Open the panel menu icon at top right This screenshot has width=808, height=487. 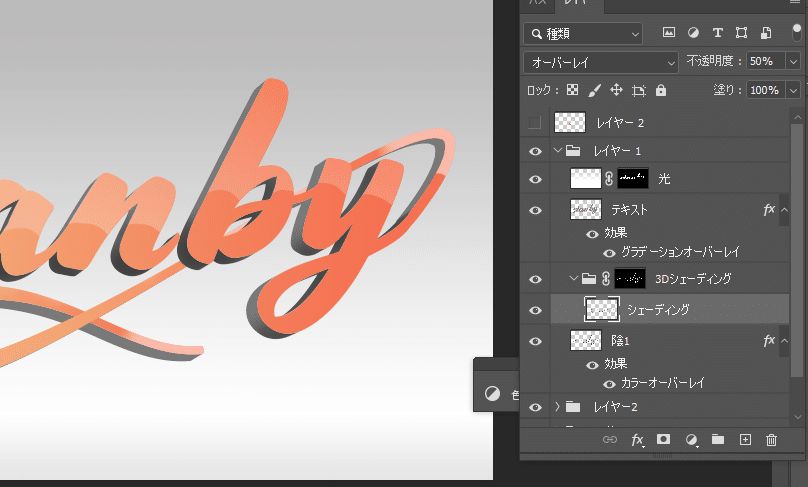795,3
